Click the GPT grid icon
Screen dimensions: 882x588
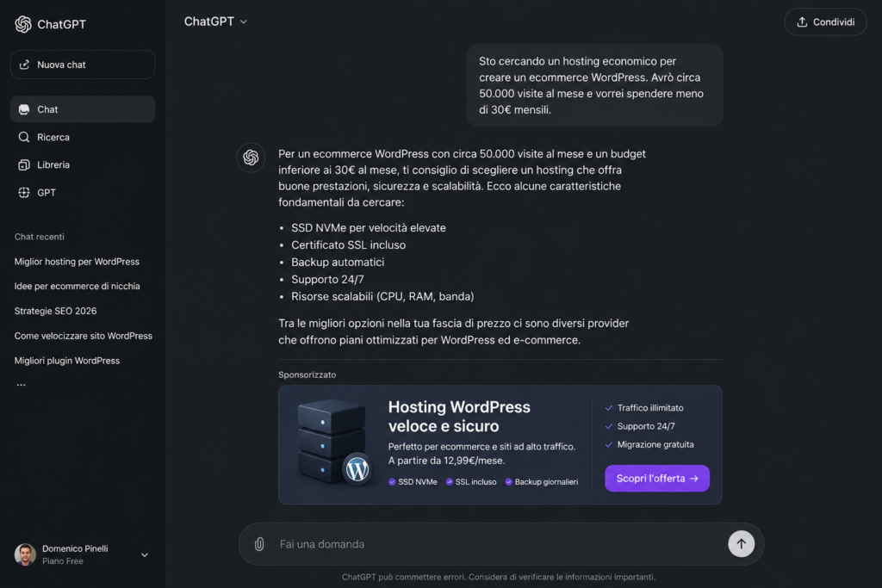(23, 192)
